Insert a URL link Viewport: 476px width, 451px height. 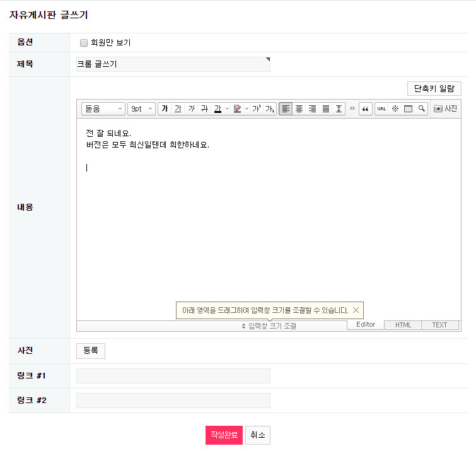pos(381,109)
